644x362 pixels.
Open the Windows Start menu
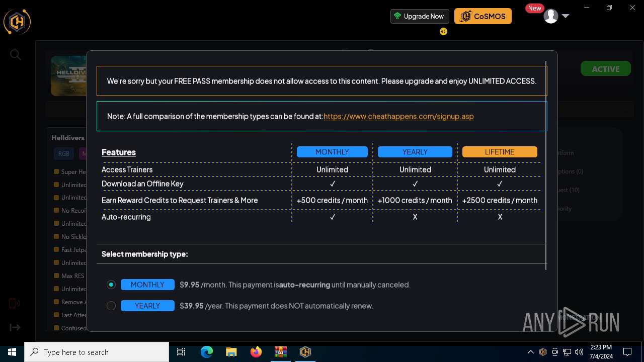click(12, 352)
